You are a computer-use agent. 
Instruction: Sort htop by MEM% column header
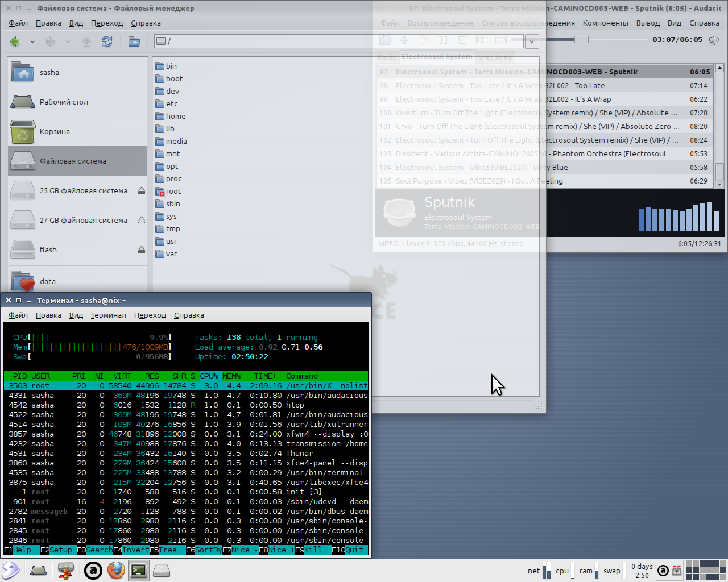coord(231,376)
